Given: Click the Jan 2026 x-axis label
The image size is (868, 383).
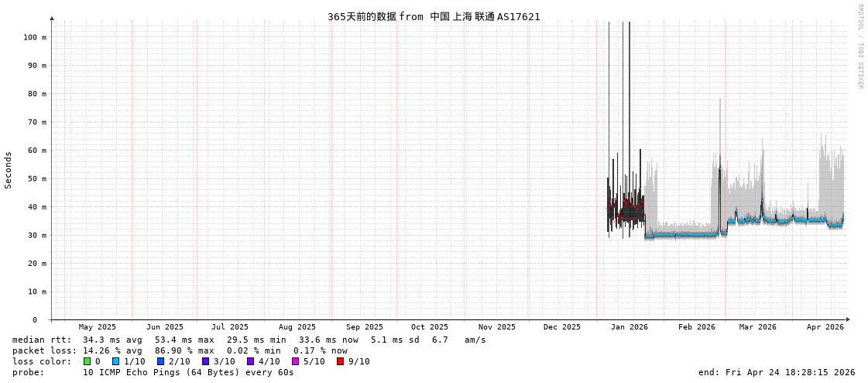Looking at the screenshot, I should [629, 327].
